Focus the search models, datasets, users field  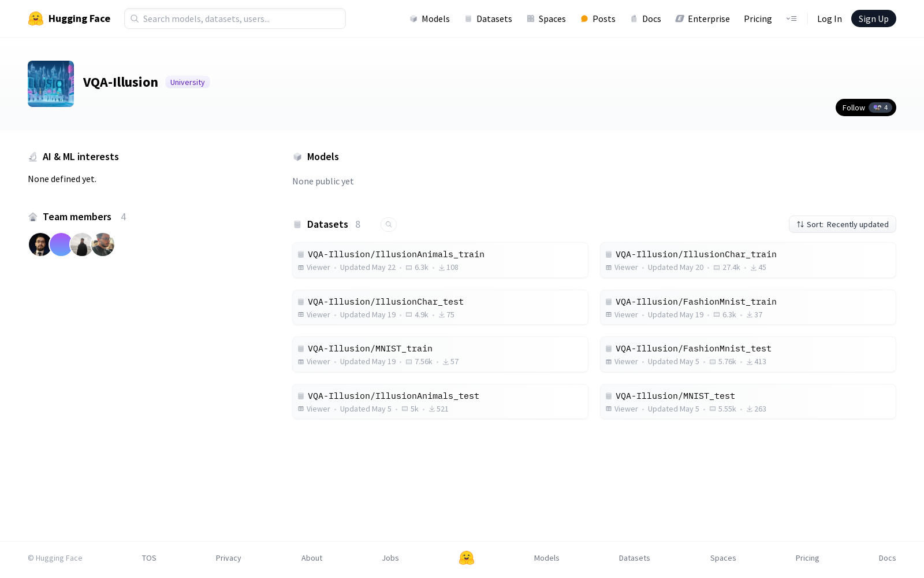coord(235,18)
